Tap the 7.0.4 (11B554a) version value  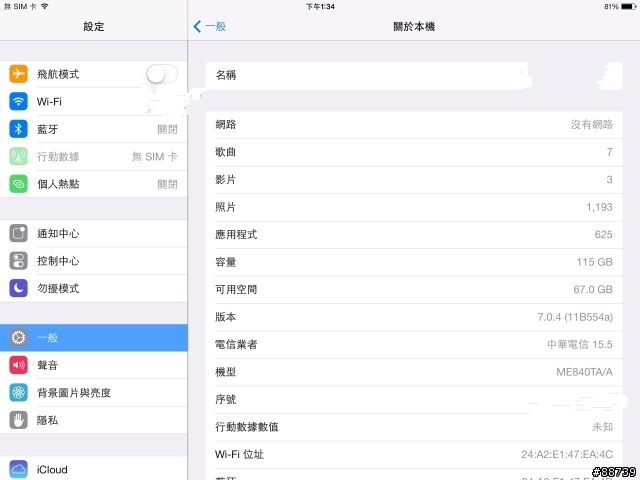(575, 317)
